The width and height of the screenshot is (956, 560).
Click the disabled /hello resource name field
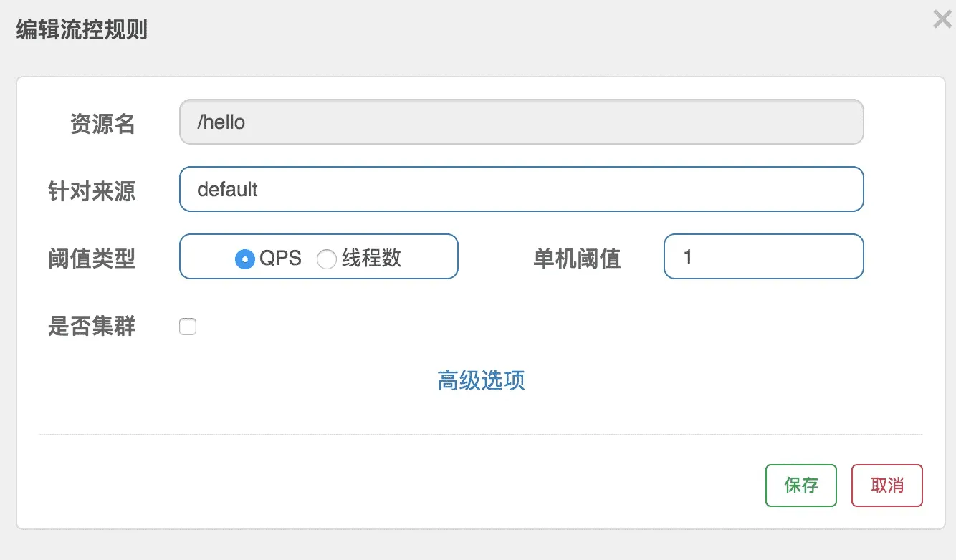[521, 122]
